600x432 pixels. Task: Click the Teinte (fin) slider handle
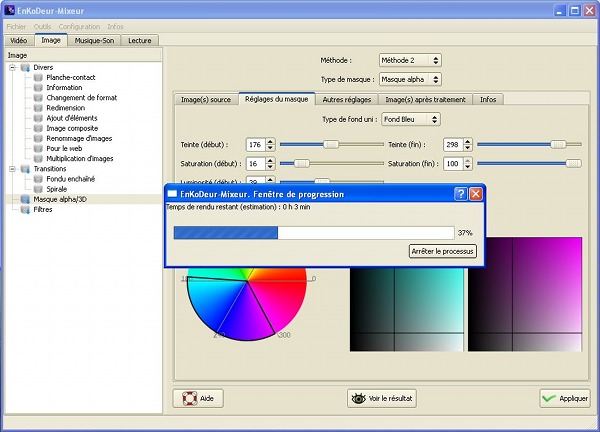click(x=558, y=144)
